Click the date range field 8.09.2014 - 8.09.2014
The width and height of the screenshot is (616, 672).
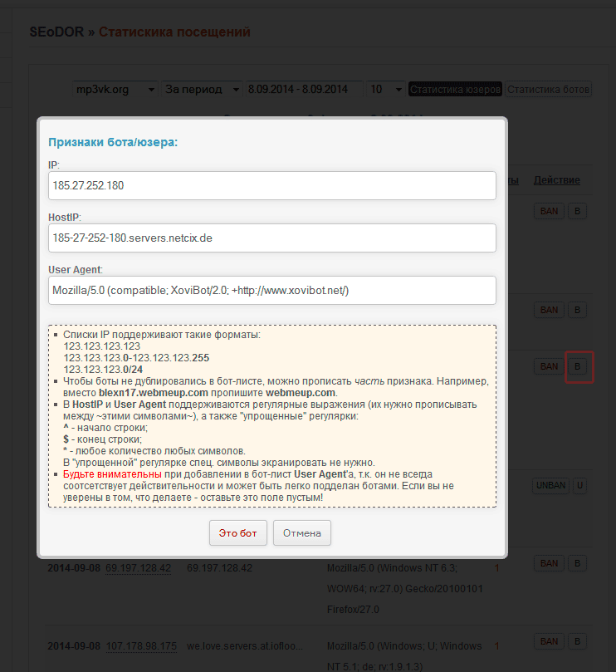click(x=304, y=89)
